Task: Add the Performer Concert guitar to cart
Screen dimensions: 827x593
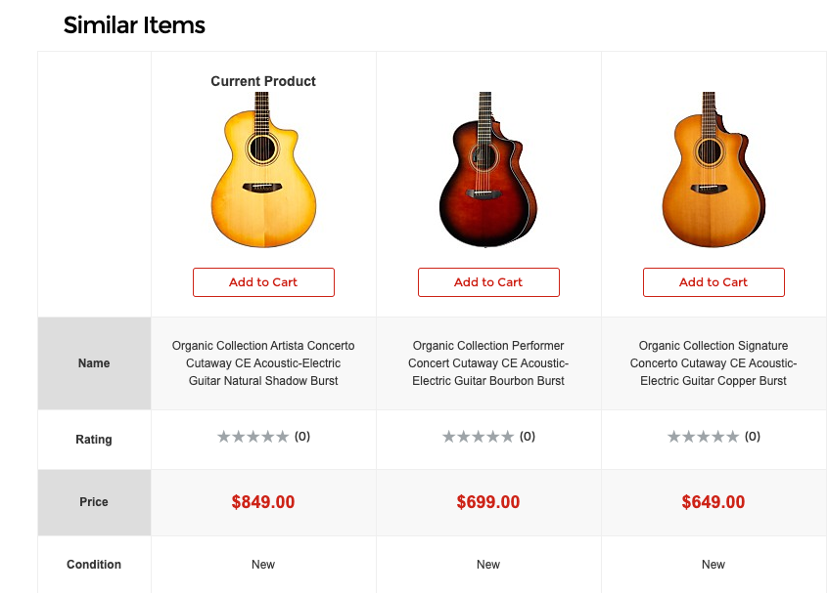Action: pos(488,282)
